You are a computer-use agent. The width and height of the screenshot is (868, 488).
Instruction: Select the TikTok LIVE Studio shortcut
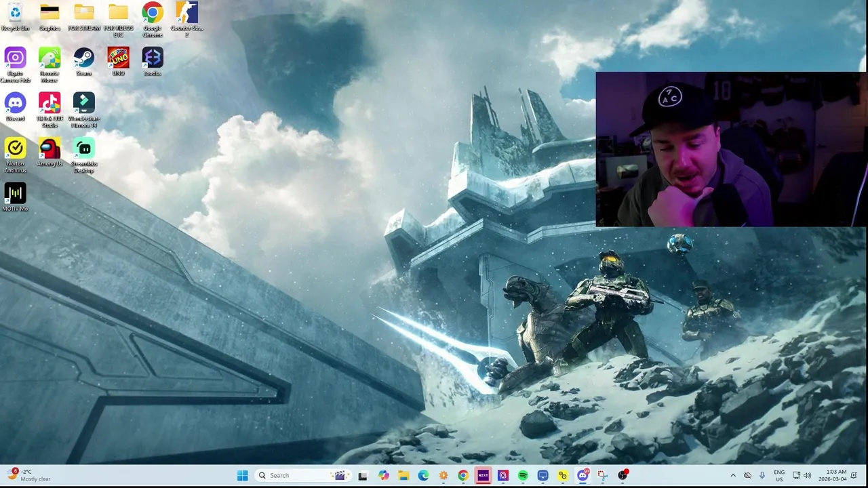click(x=50, y=110)
